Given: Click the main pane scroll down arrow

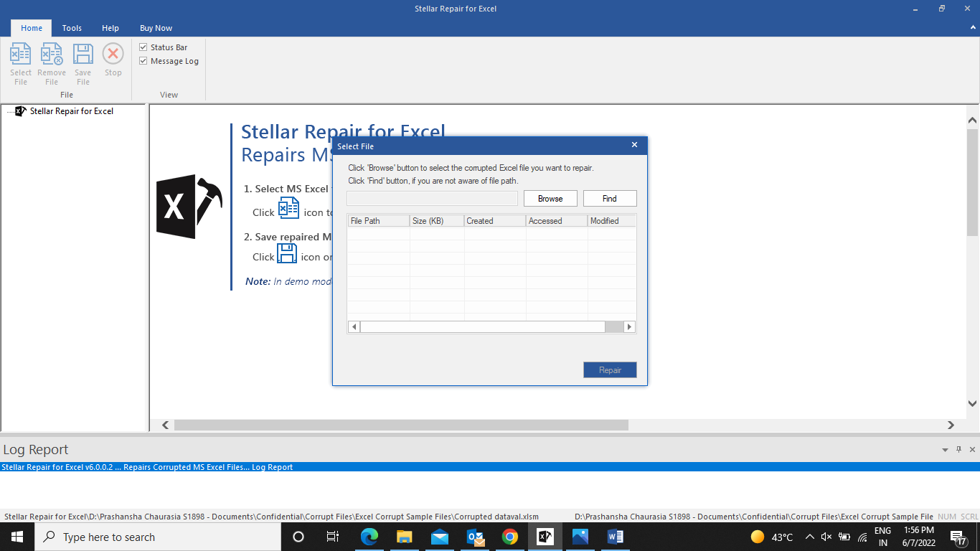Looking at the screenshot, I should pos(973,404).
